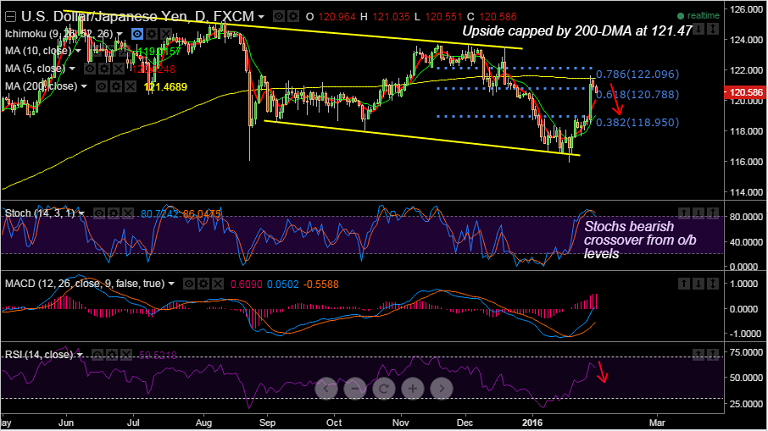Screen dimensions: 768x431
Task: Reset chart view with the circular arrow
Action: [384, 389]
